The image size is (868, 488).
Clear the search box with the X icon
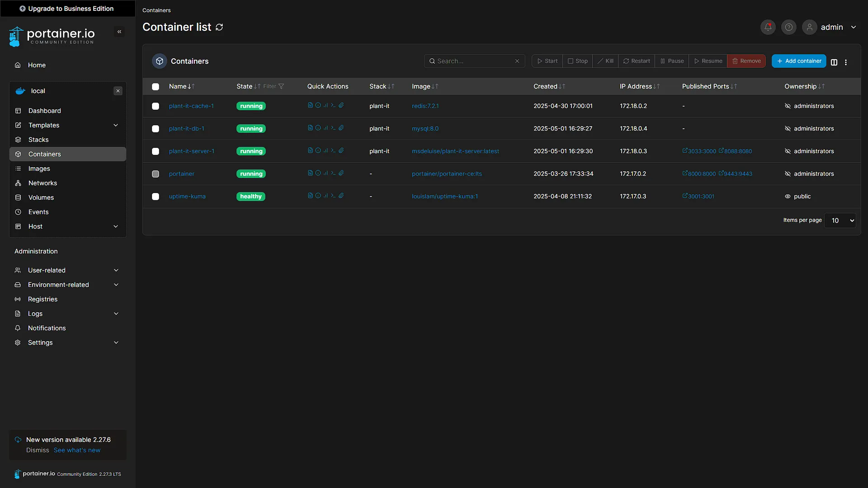click(517, 61)
